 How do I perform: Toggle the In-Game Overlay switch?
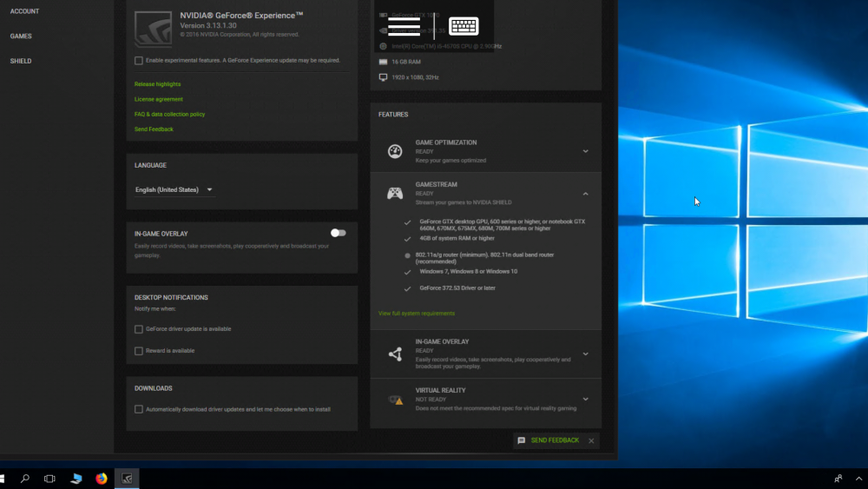[339, 233]
